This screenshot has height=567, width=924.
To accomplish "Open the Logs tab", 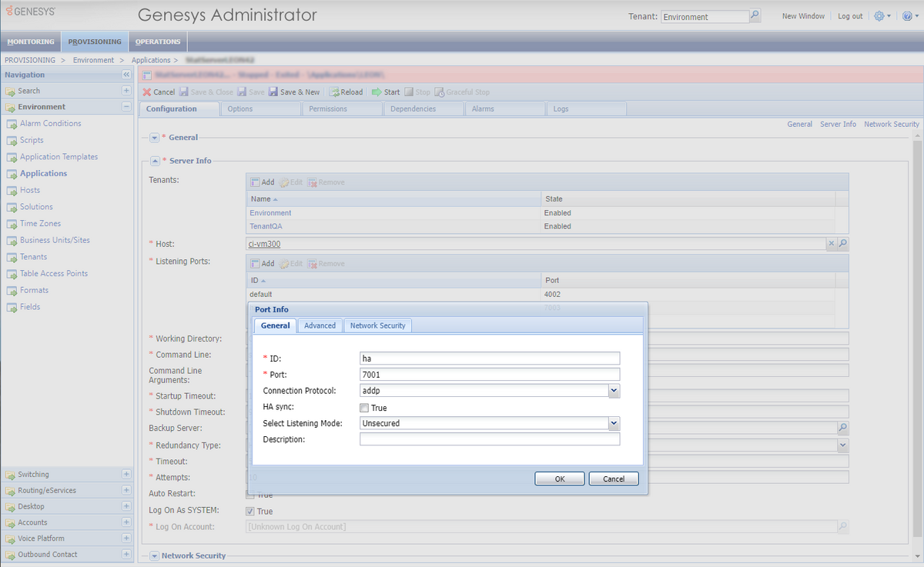I will pos(588,109).
